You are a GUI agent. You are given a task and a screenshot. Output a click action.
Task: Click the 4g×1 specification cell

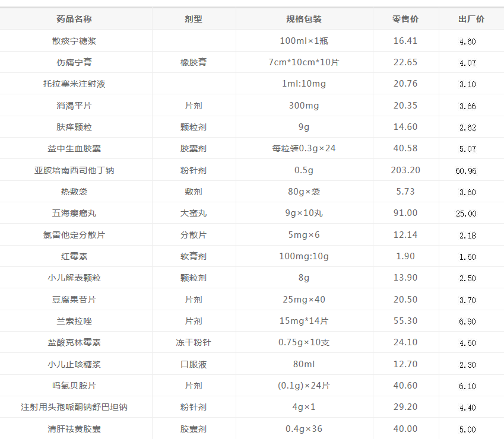tap(304, 407)
